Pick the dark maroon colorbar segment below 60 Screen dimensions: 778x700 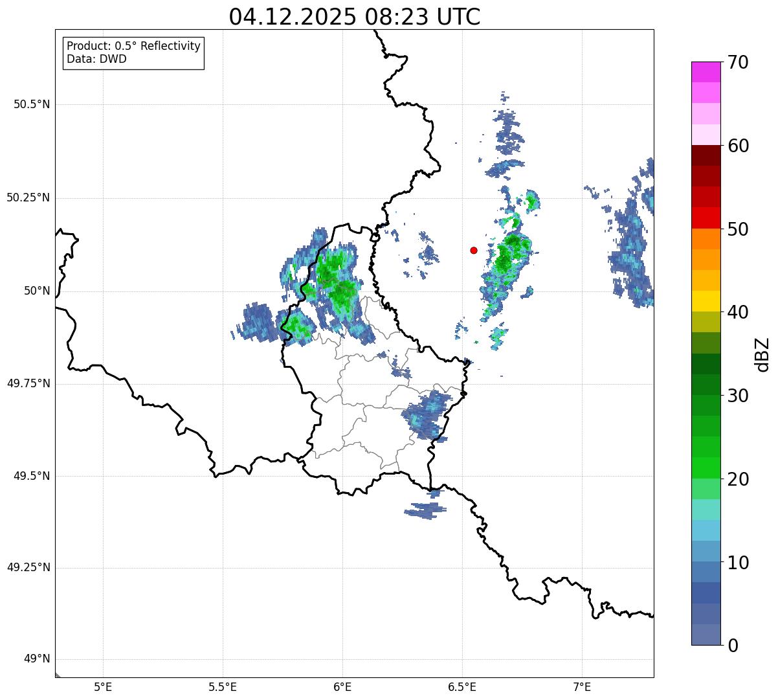coord(706,155)
